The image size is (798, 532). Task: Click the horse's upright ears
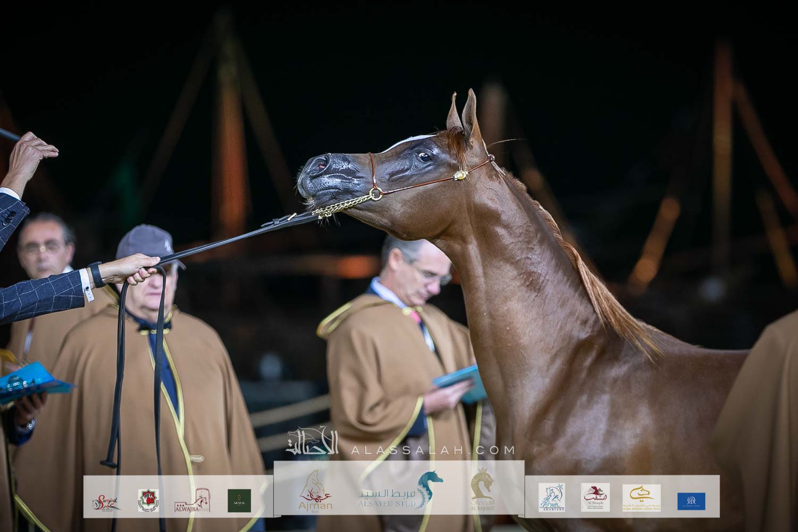[x=463, y=112]
